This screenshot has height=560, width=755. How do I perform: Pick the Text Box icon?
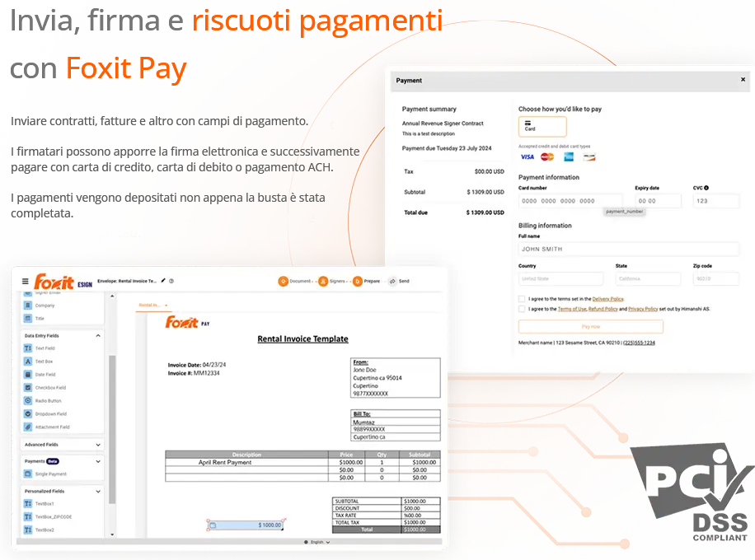[x=28, y=361]
